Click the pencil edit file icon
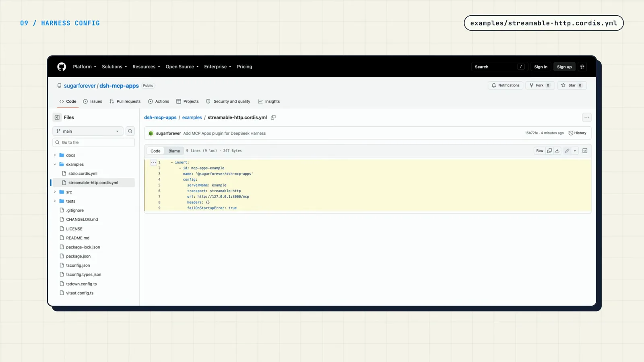 point(567,151)
